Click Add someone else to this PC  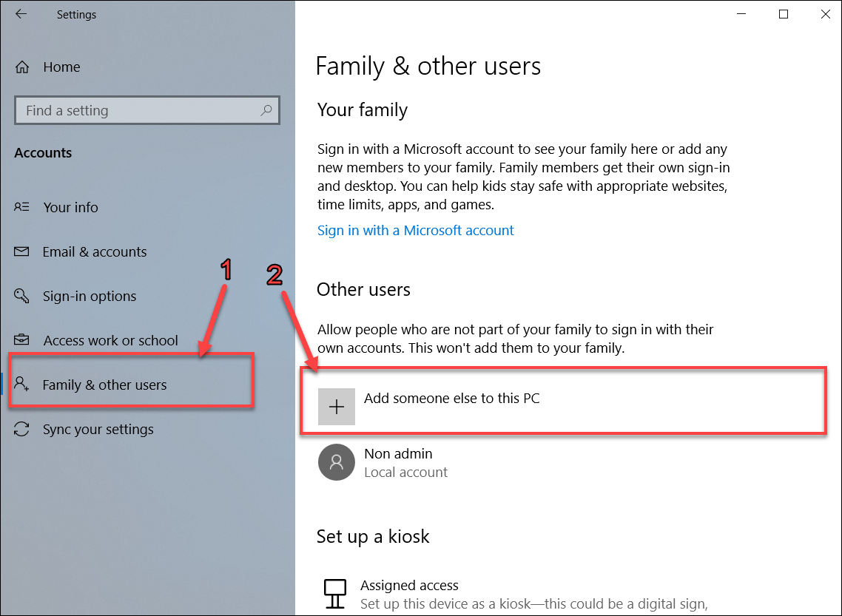click(451, 399)
